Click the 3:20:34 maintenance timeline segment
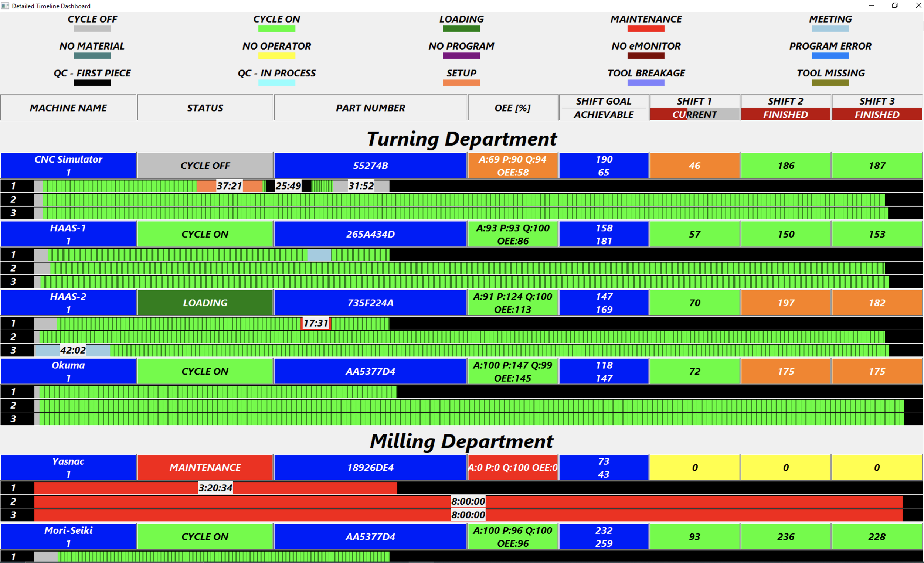This screenshot has width=924, height=563. coord(215,488)
